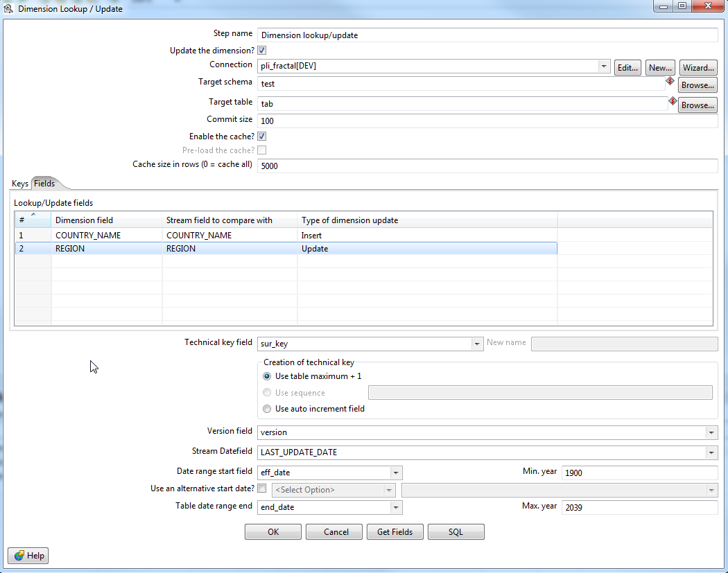This screenshot has height=573, width=728.
Task: Select Use table maximum + 1 radio
Action: pyautogui.click(x=267, y=376)
